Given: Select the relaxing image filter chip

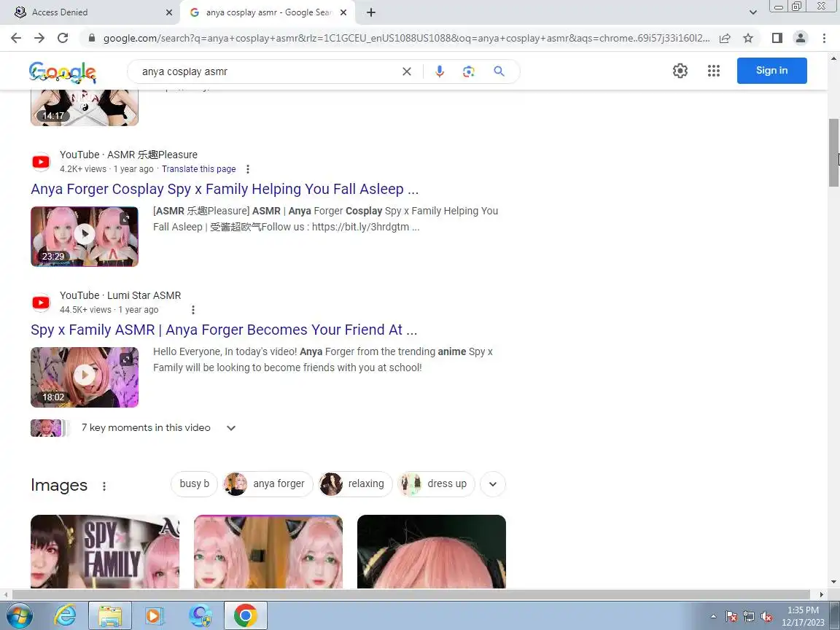Looking at the screenshot, I should 356,483.
